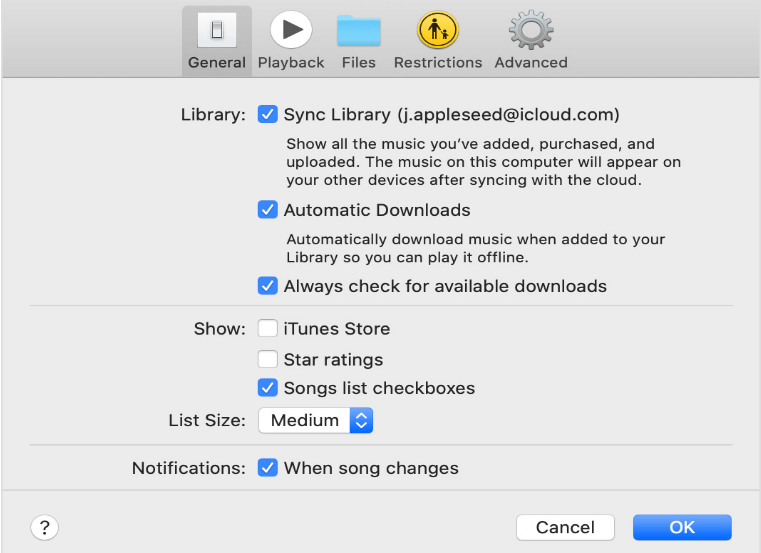761x553 pixels.
Task: Click the Automatic Downloads description text
Action: tap(476, 248)
